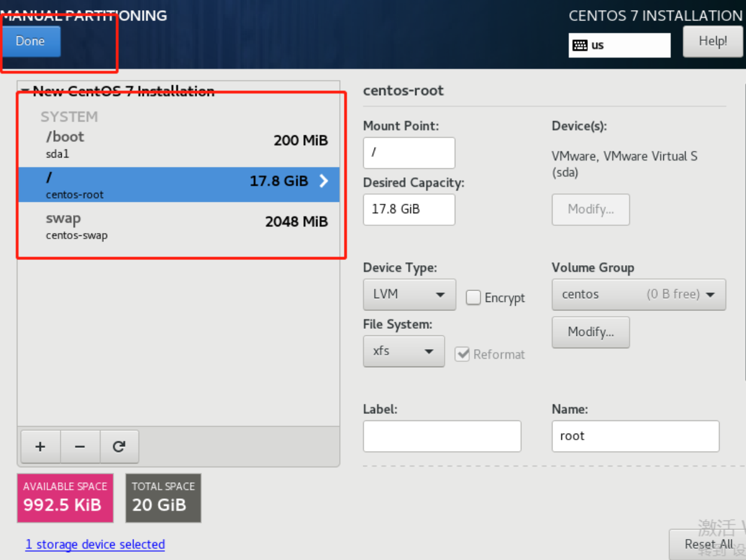Click the reload storage configuration icon

[119, 447]
